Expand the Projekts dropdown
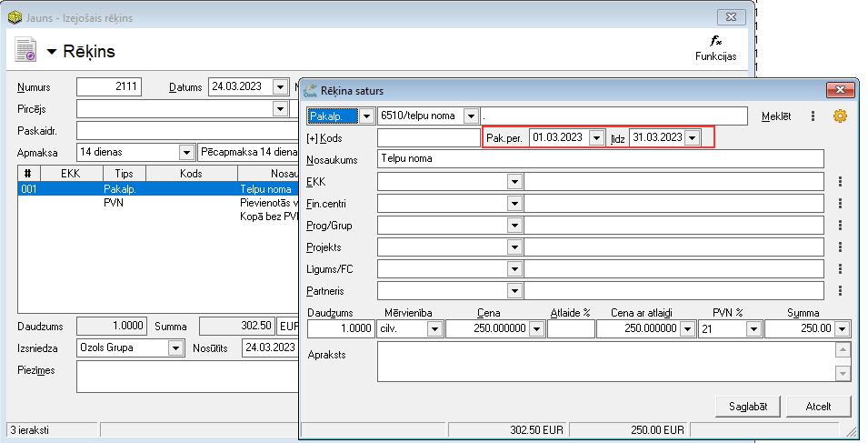This screenshot has width=868, height=443. (x=514, y=247)
